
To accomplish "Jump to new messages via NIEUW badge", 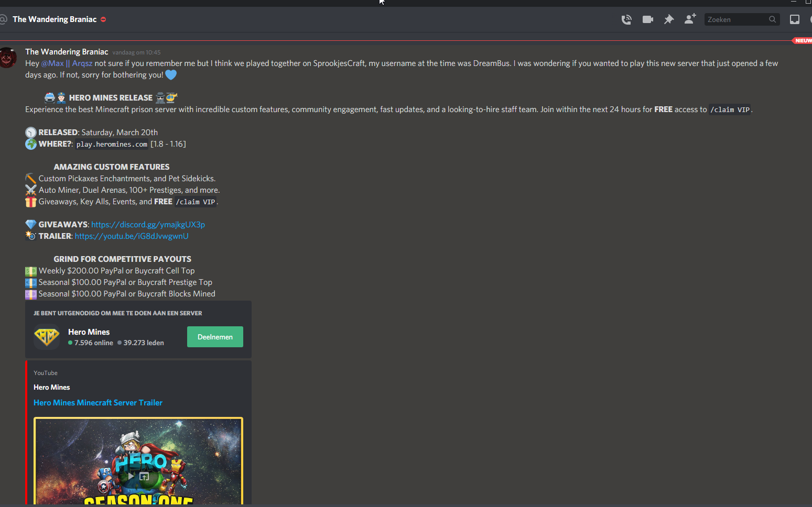I will point(802,40).
